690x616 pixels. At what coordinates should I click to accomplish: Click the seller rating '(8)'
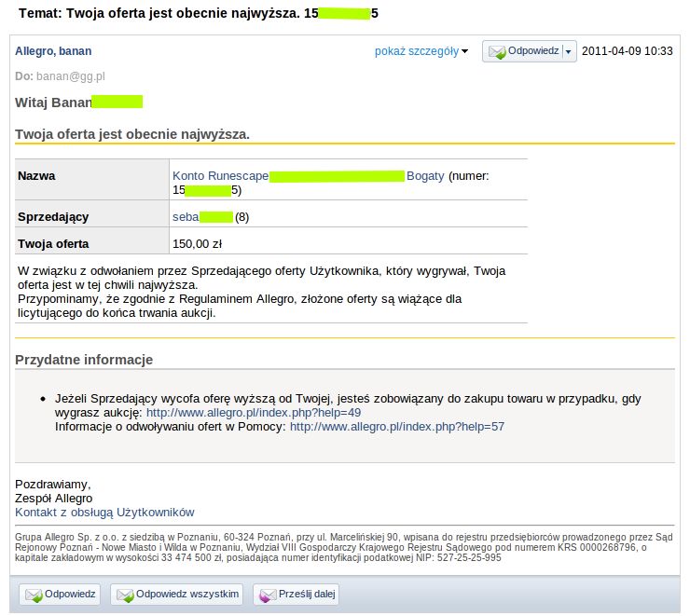pyautogui.click(x=242, y=217)
